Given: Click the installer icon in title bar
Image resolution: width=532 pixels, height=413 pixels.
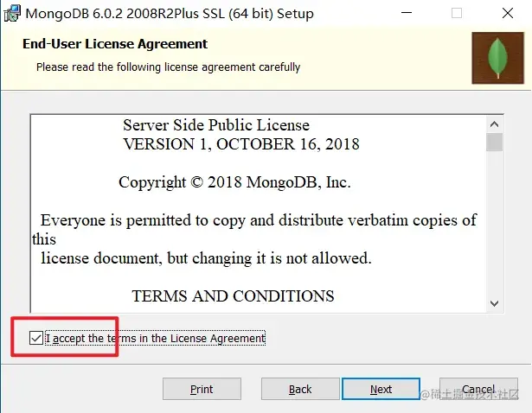Looking at the screenshot, I should click(12, 14).
